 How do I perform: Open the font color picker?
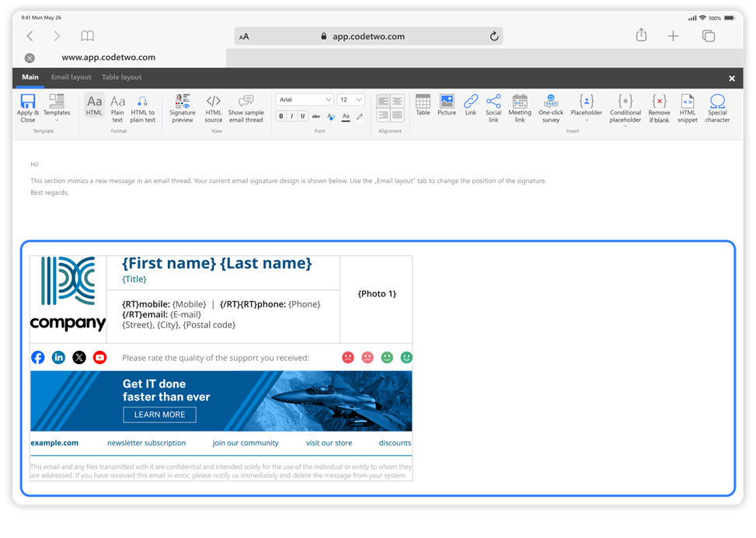(346, 116)
